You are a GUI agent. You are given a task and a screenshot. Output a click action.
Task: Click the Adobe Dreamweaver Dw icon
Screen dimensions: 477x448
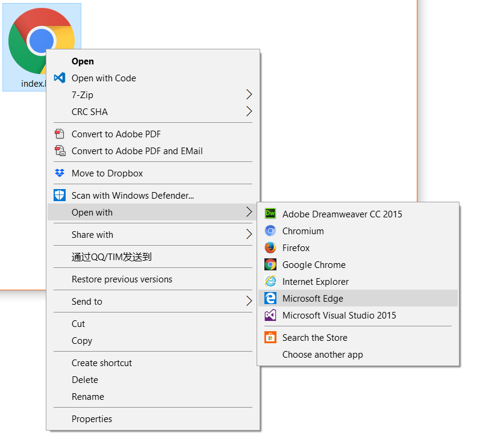270,214
